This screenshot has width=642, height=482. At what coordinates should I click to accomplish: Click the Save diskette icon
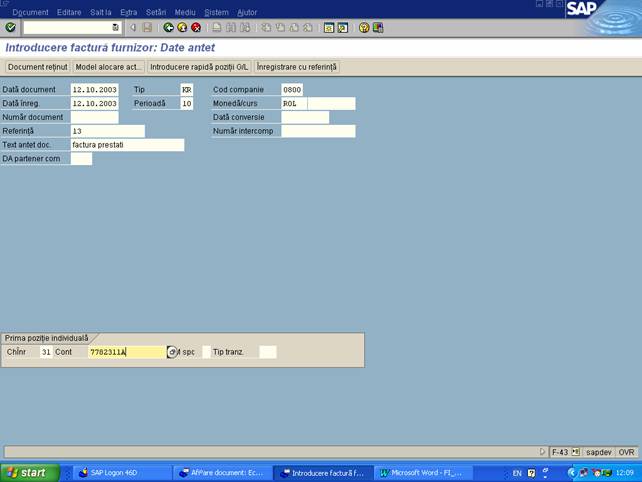pos(148,28)
